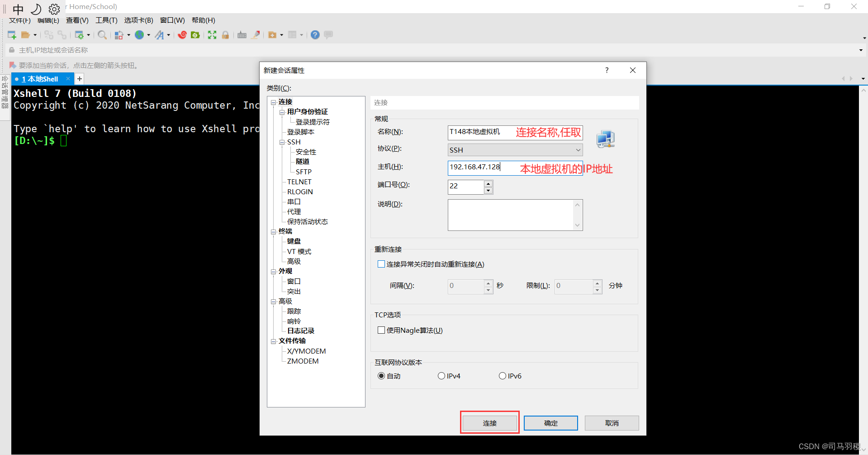Toggle full screen with green arrows icon

pos(212,35)
